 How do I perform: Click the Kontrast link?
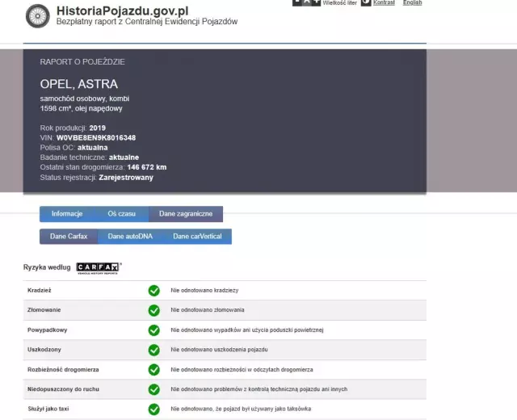(385, 3)
